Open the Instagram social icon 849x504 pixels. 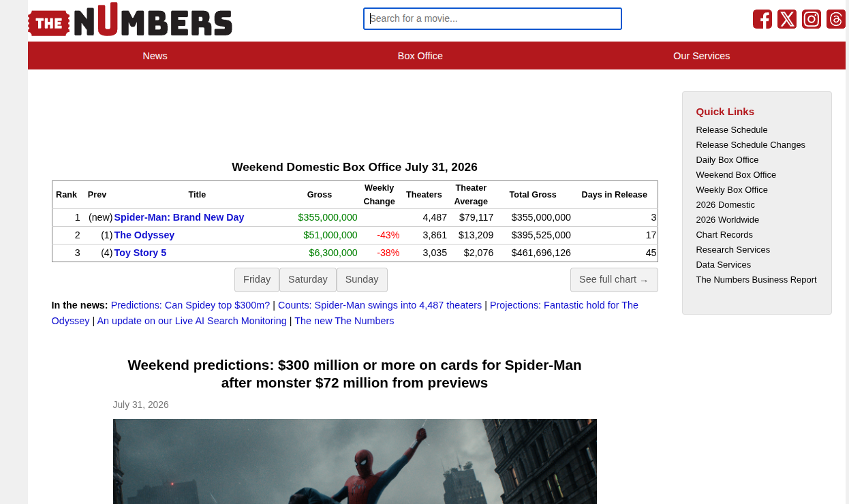pos(812,19)
